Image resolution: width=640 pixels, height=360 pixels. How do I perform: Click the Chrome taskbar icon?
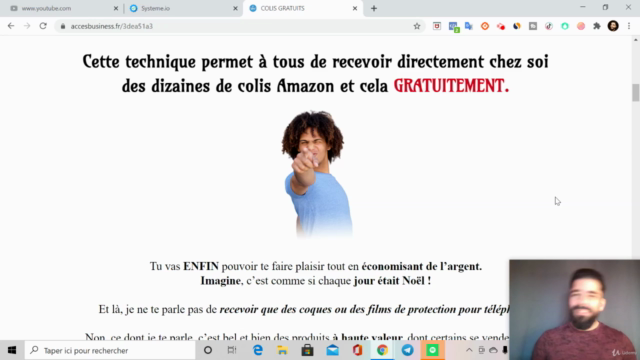point(382,350)
